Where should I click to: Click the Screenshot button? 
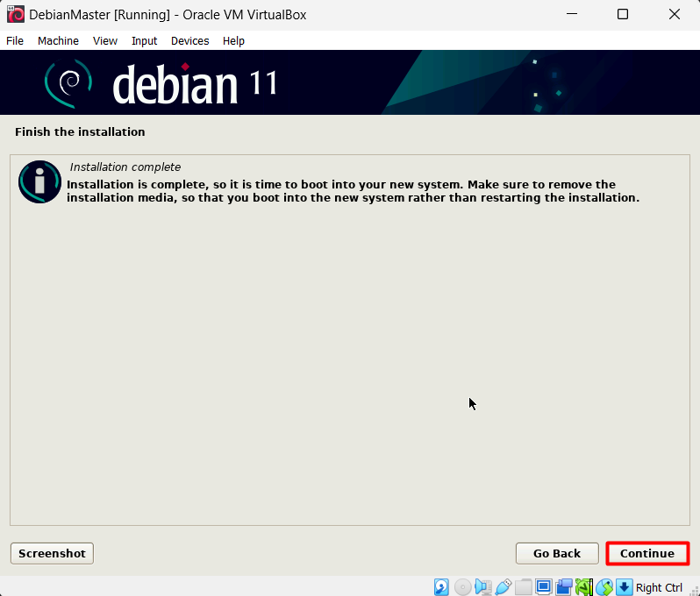point(52,553)
